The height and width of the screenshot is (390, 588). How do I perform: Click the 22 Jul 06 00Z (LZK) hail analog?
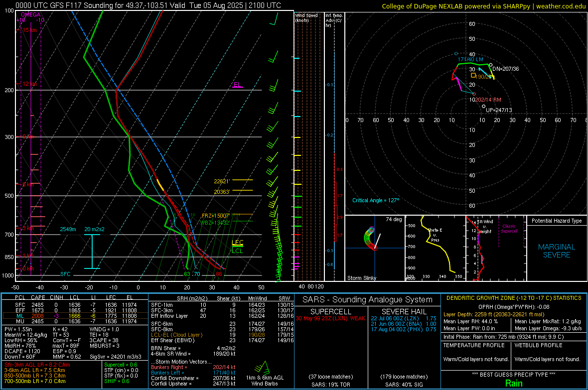pyautogui.click(x=404, y=318)
